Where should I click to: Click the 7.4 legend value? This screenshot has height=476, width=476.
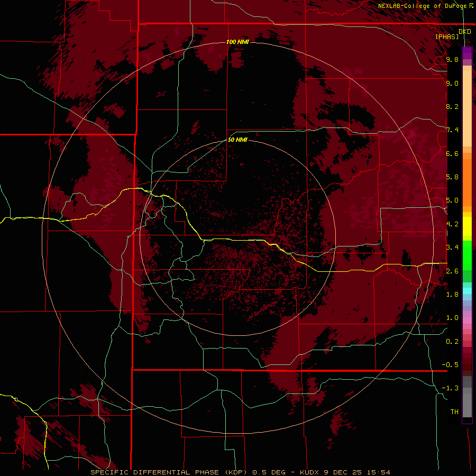pos(452,130)
